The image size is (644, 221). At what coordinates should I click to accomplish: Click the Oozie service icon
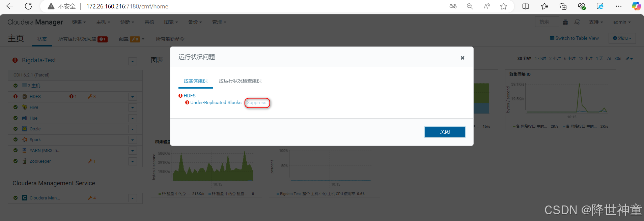25,129
